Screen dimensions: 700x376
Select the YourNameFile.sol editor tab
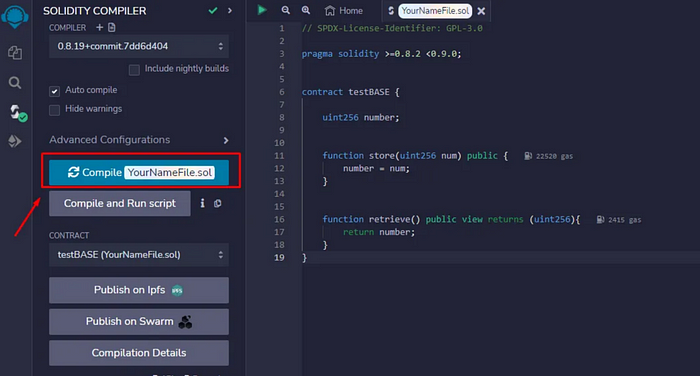(434, 11)
